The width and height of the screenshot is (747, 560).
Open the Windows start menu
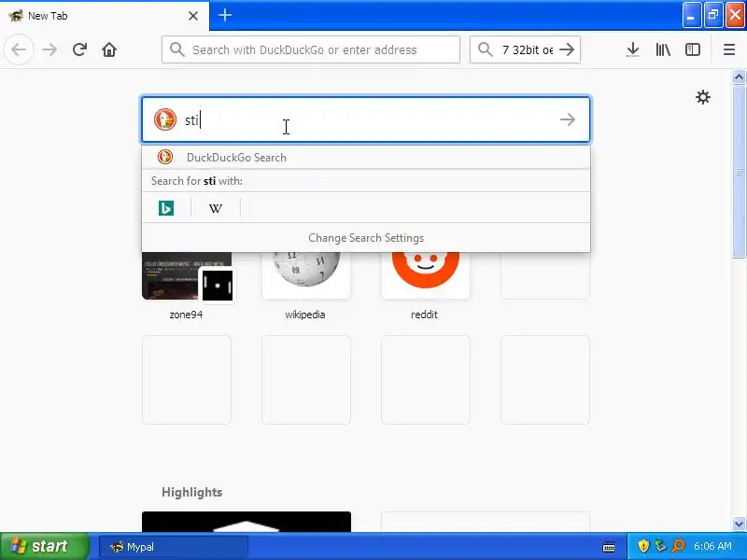44,546
